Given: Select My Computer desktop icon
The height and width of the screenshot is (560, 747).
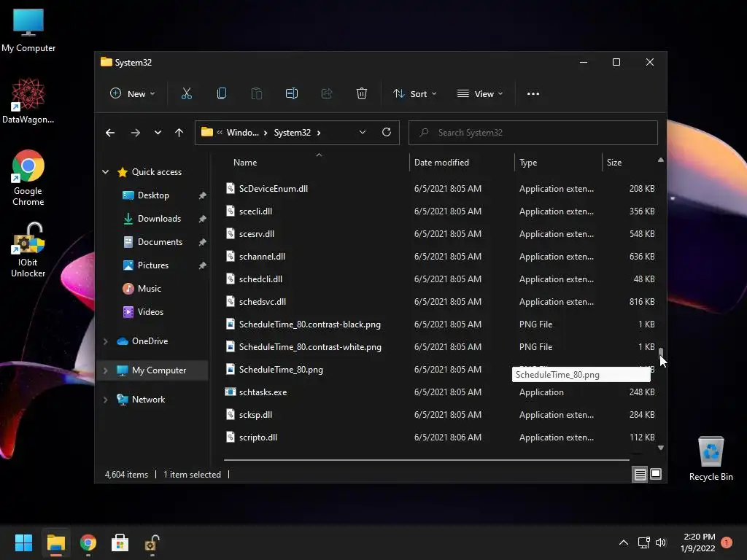Looking at the screenshot, I should [28, 31].
